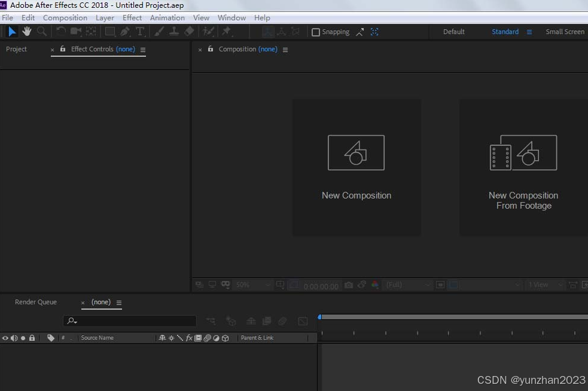588x391 pixels.
Task: Open the Help menu
Action: [x=262, y=17]
